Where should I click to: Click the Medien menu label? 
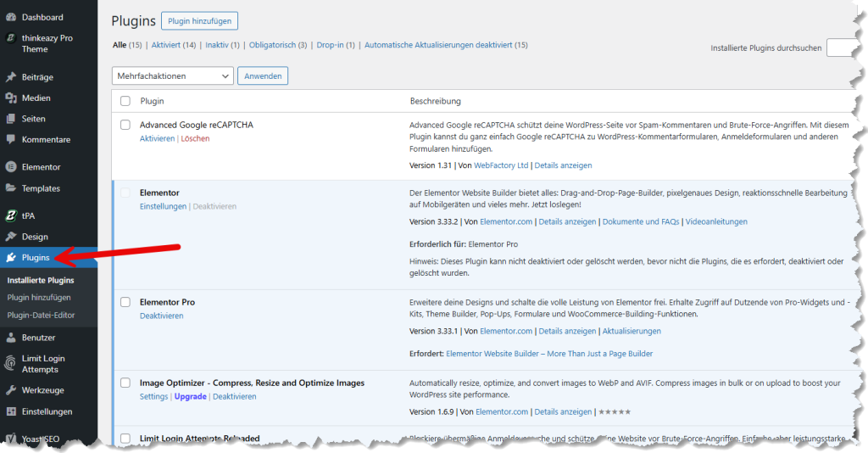[36, 98]
